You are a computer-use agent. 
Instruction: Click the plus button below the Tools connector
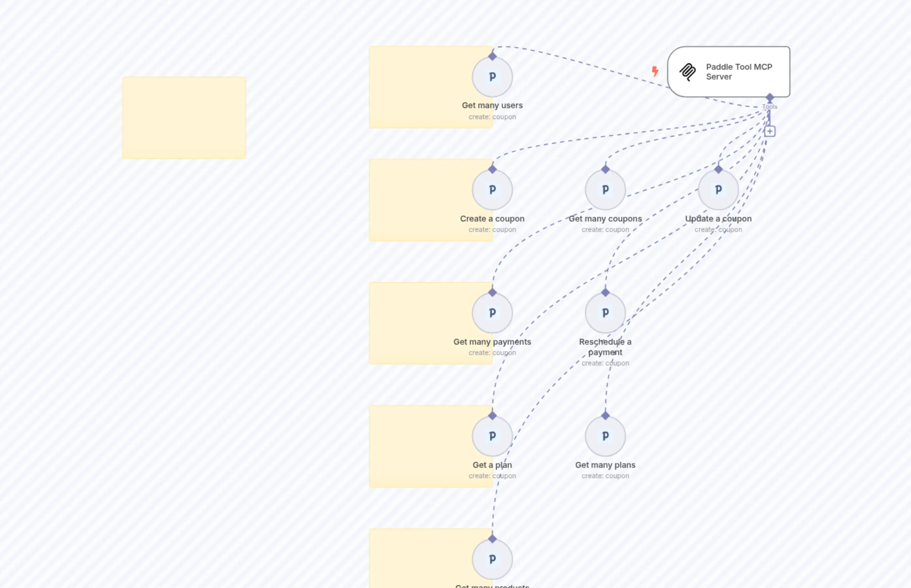click(x=769, y=131)
